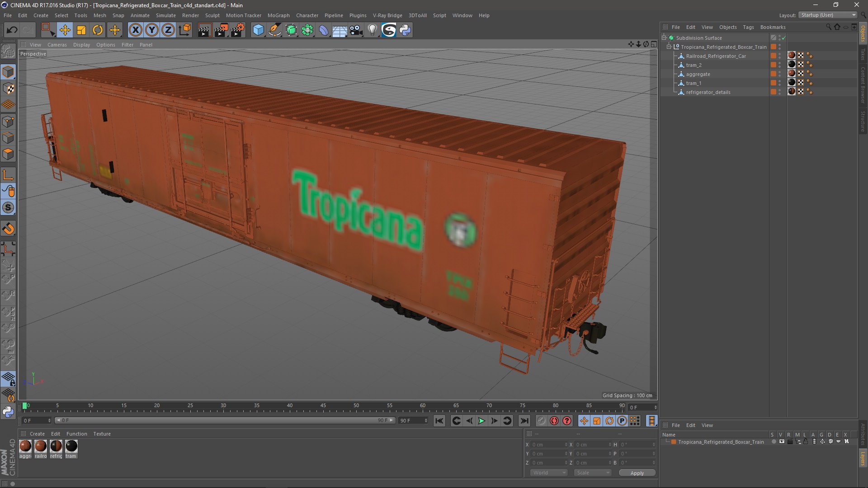Open World coordinate system dropdown

549,473
